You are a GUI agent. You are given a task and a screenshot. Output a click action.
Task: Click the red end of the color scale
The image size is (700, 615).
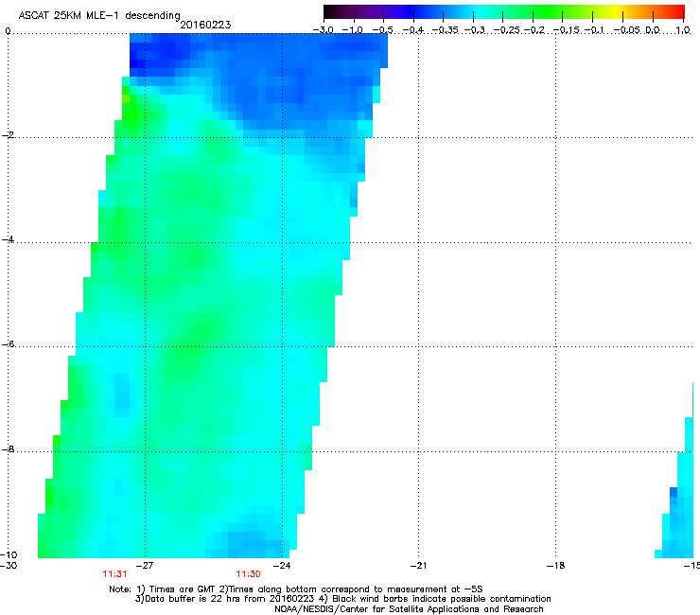pos(676,11)
